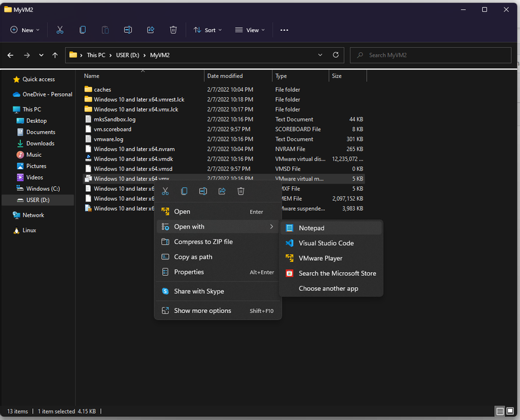Viewport: 520px width, 420px height.
Task: Go up one folder with Up arrow
Action: coord(55,55)
